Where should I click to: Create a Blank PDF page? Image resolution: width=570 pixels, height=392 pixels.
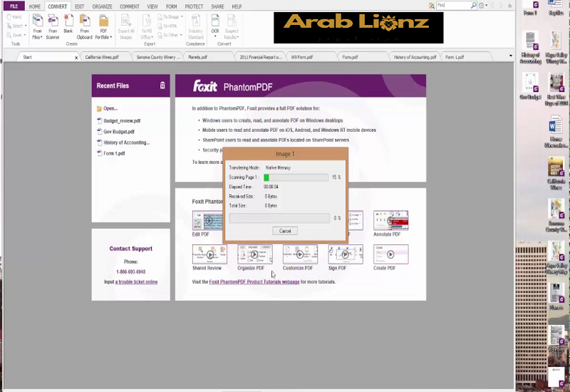[x=68, y=24]
